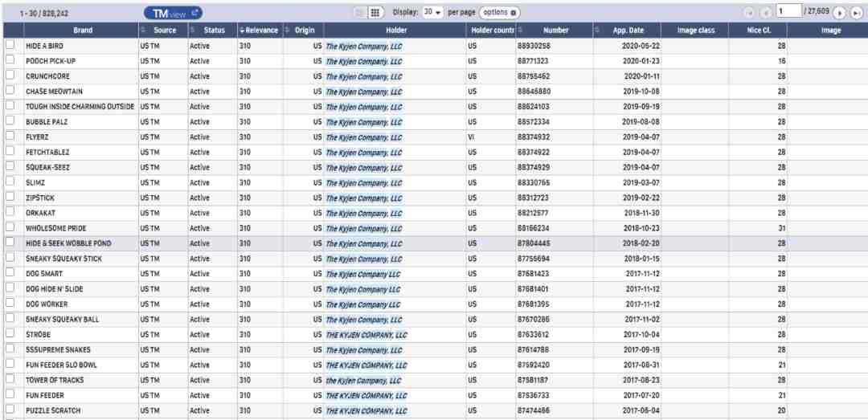Screen dimensions: 868x420
Task: Select brand SQUEAK-SEEZ
Action: (x=47, y=168)
